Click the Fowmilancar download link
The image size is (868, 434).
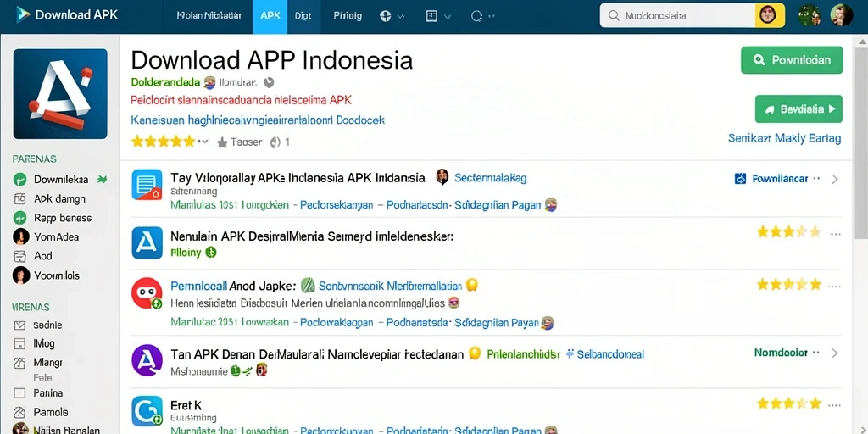[x=780, y=179]
